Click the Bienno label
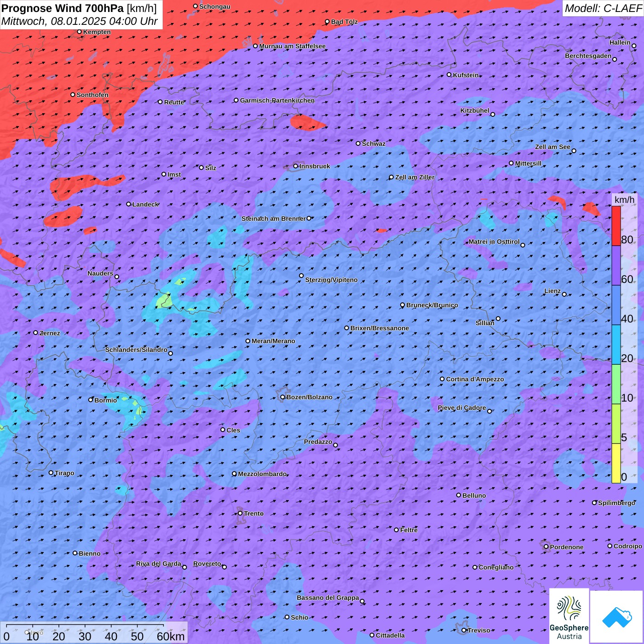Viewport: 644px width, 644px height. pyautogui.click(x=90, y=553)
